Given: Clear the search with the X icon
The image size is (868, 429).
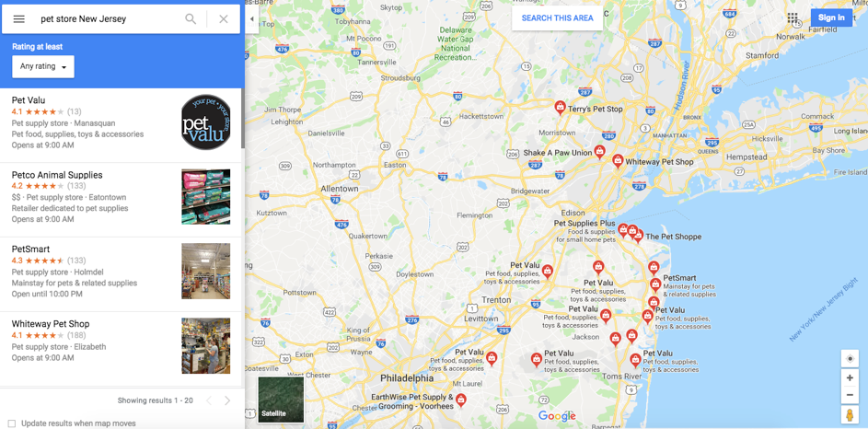Looking at the screenshot, I should (x=224, y=18).
